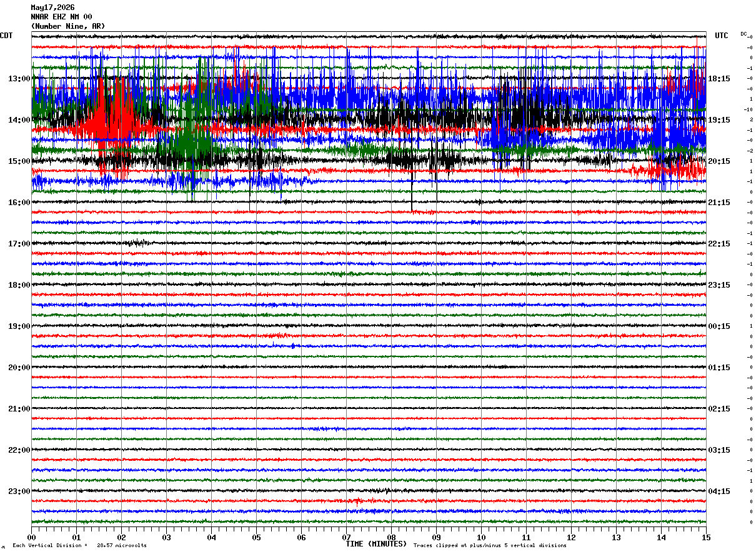Click the 13:00 CDT time label

click(19, 79)
